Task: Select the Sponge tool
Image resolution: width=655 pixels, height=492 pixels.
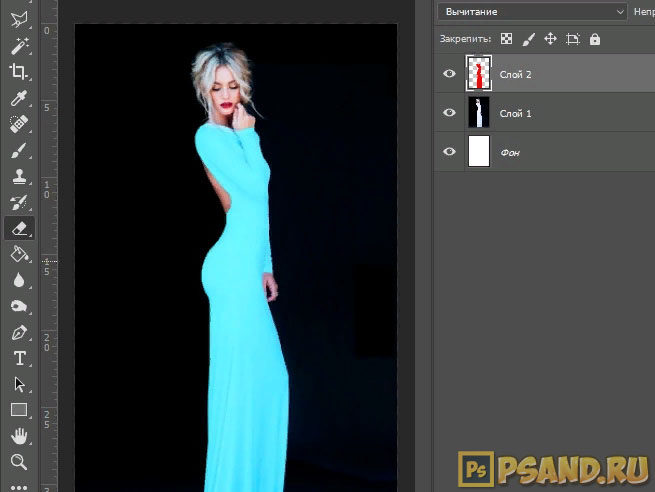Action: pos(19,306)
